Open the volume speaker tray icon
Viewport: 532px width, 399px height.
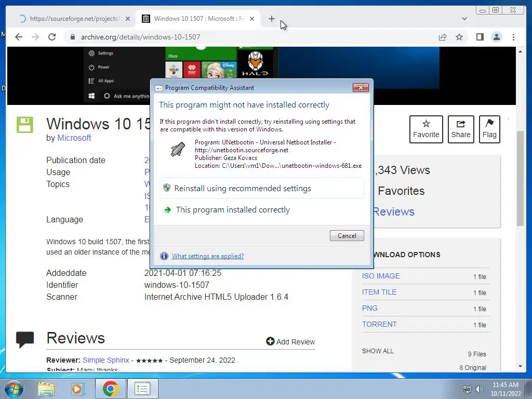[x=479, y=389]
